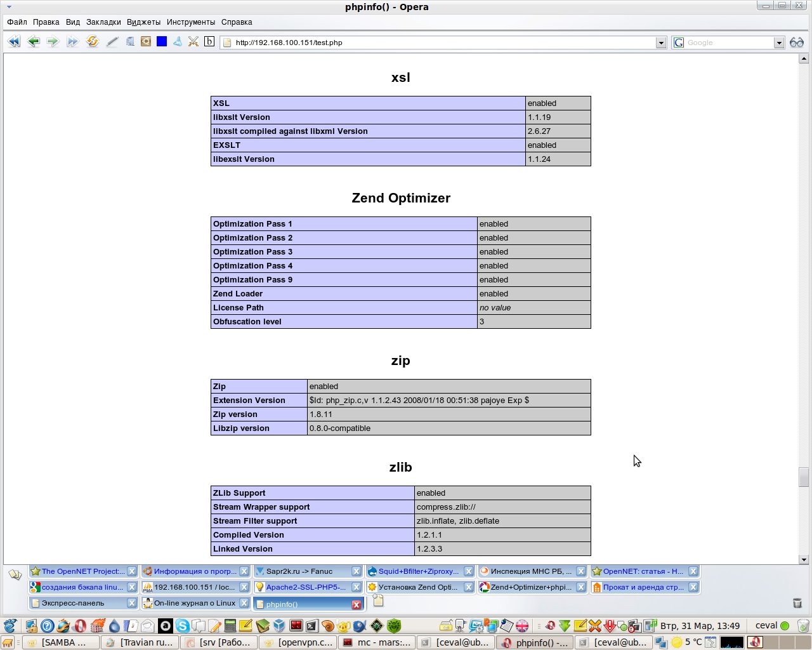Click the Rewind navigation button
Screen dimensions: 812x650
pyautogui.click(x=13, y=42)
